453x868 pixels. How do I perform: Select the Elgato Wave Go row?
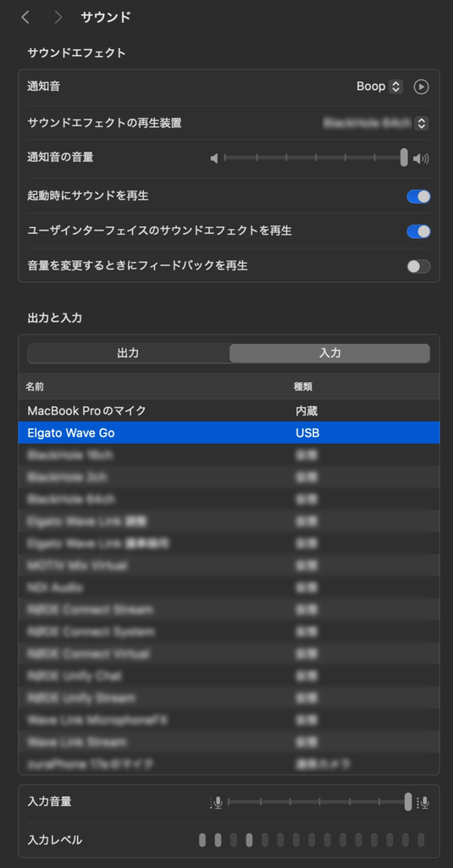229,433
